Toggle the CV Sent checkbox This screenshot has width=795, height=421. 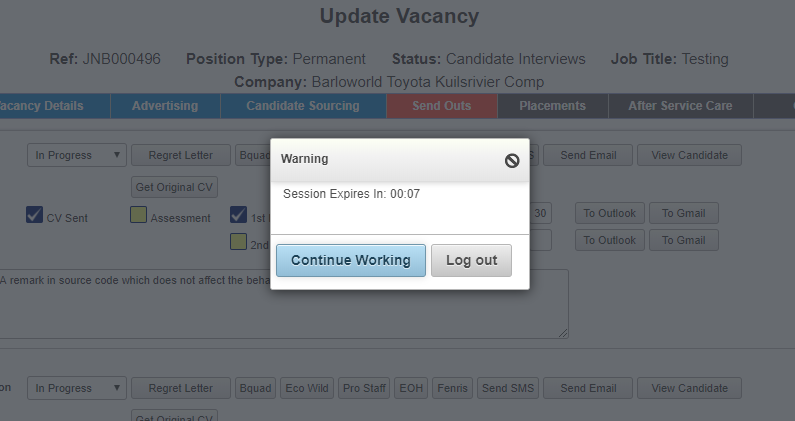34,215
